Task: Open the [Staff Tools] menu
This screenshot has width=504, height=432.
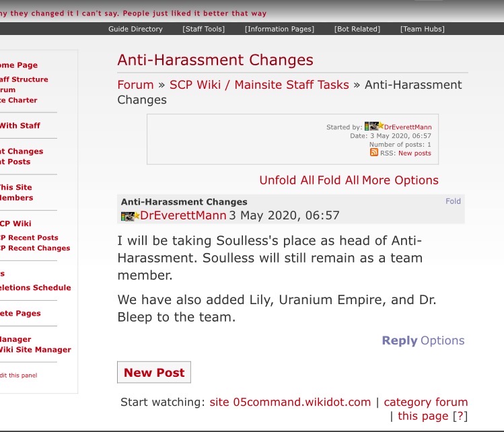Action: coord(203,29)
